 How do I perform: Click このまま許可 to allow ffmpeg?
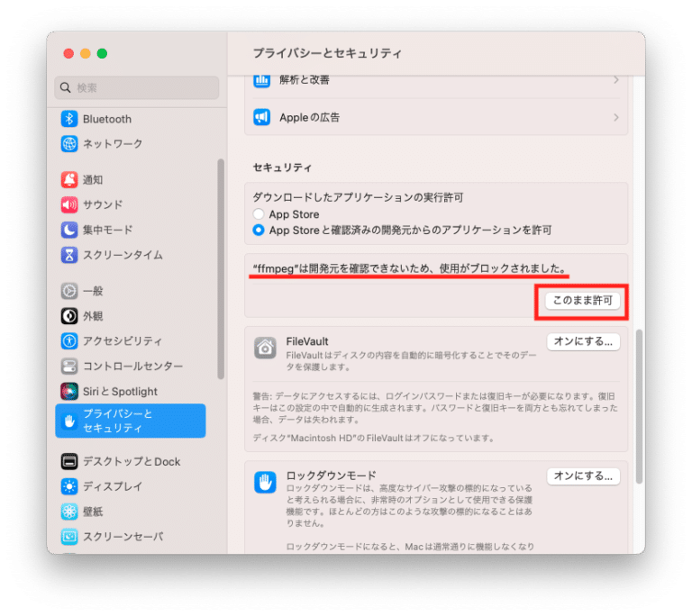(x=582, y=301)
